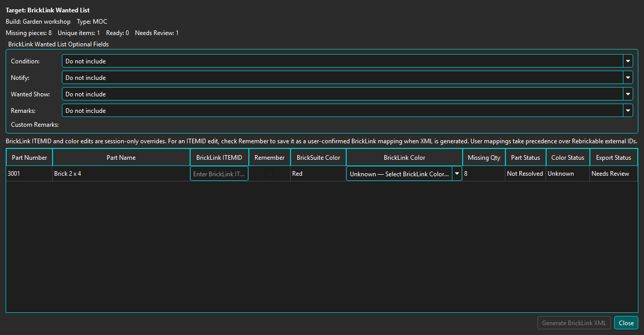Click the Missing pieces: 8 summary text
Screen dimensions: 644x335
pyautogui.click(x=28, y=33)
